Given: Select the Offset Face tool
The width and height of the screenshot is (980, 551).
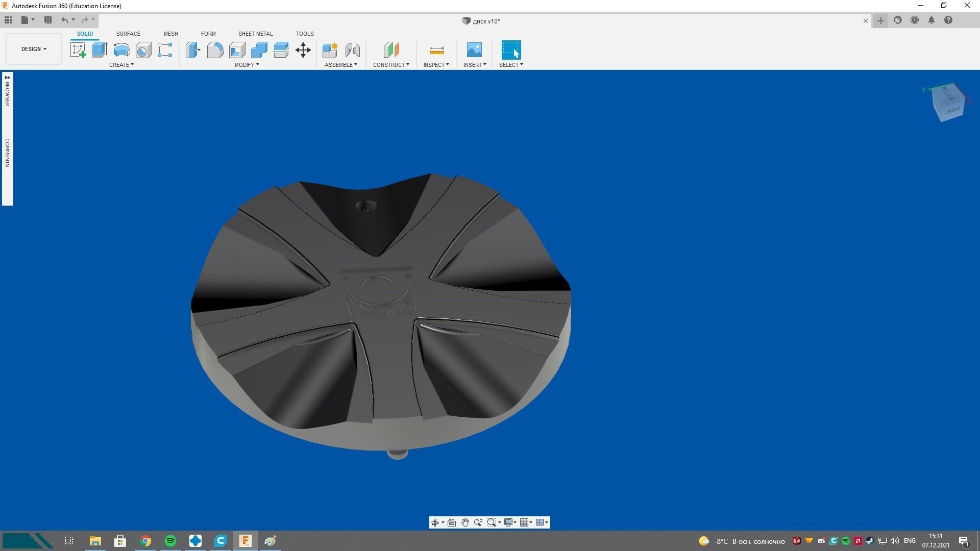Looking at the screenshot, I should (x=281, y=50).
